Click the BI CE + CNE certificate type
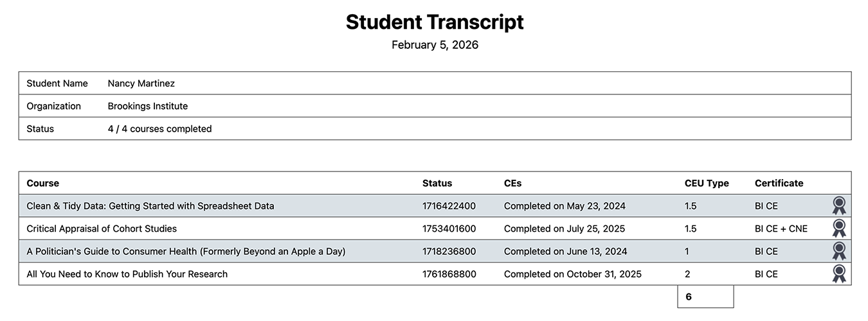 781,229
